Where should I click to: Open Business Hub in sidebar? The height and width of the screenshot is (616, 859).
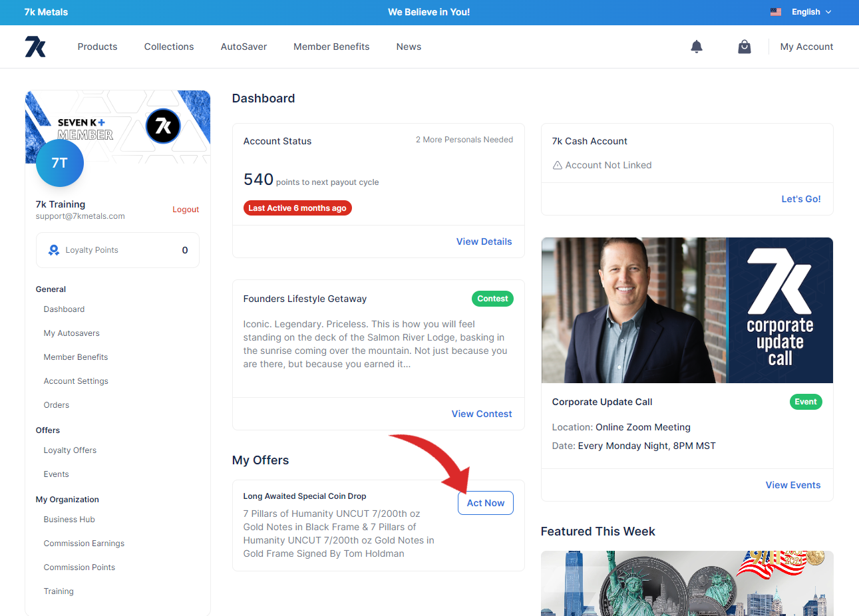(69, 520)
